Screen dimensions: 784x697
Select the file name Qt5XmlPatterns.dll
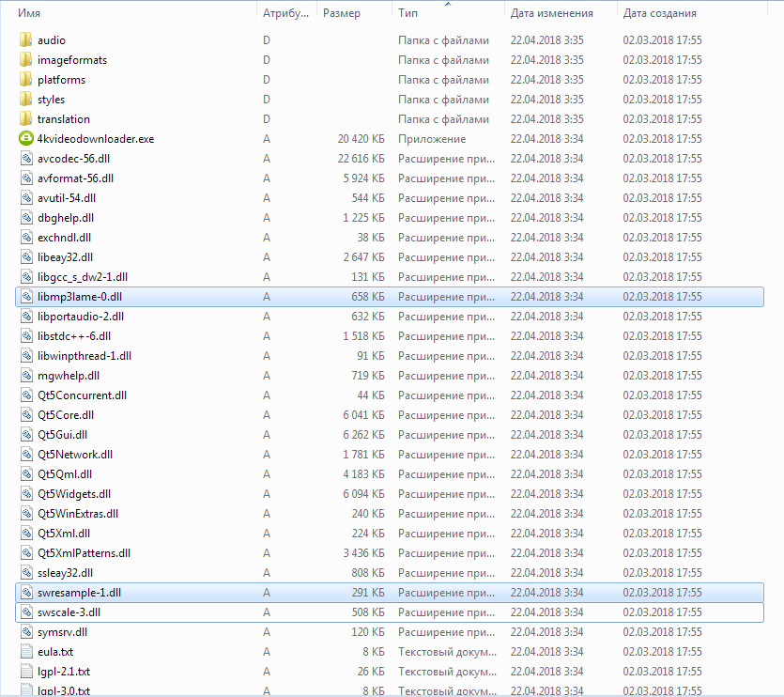tap(84, 553)
